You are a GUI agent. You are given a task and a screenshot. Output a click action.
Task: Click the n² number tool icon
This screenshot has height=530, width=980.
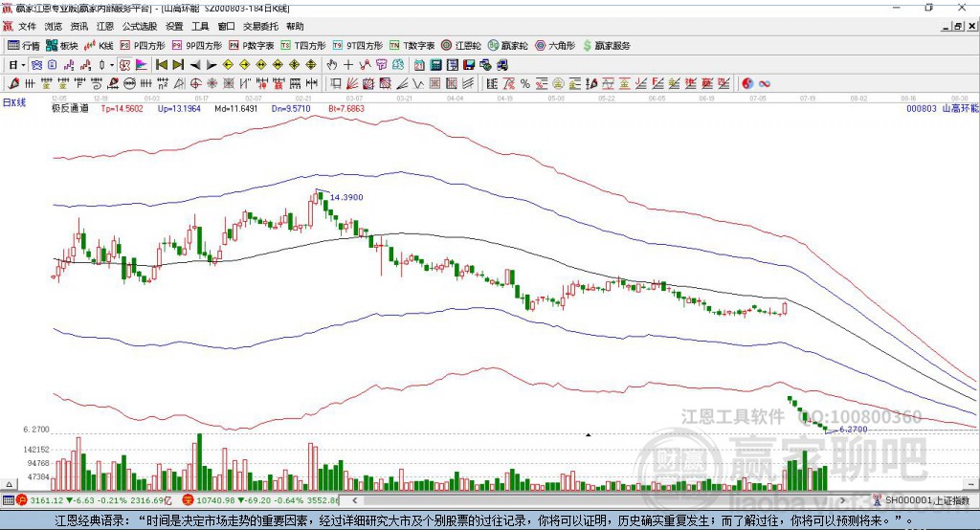tap(163, 83)
